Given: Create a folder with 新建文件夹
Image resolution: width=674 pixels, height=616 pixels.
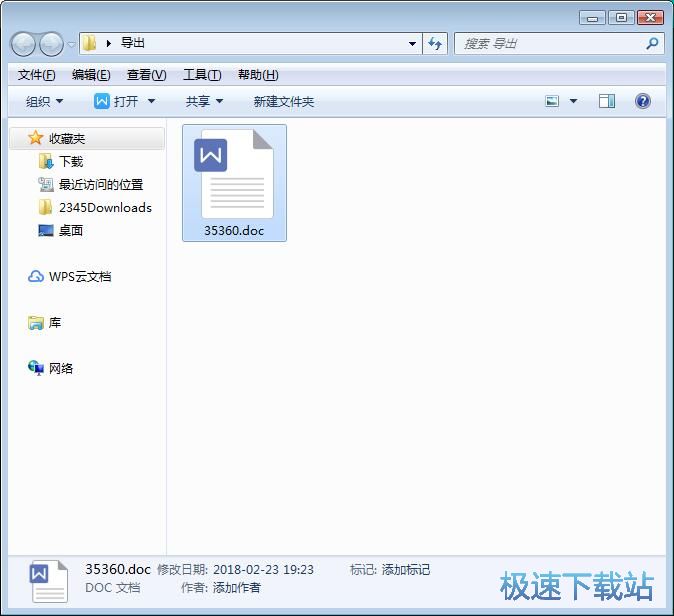Looking at the screenshot, I should click(x=284, y=101).
